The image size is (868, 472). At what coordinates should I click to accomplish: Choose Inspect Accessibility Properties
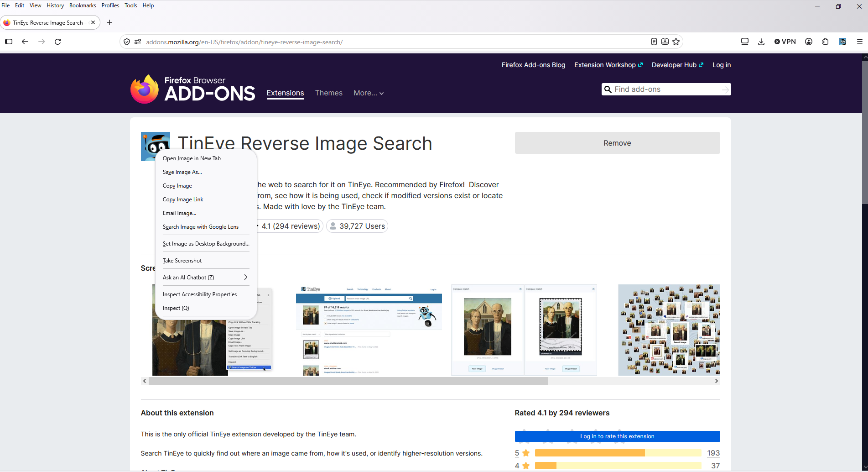[206, 294]
